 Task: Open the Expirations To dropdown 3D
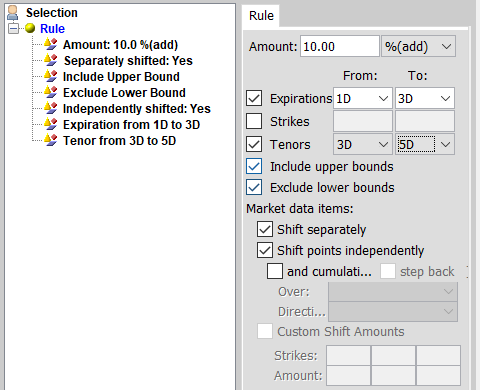[425, 98]
